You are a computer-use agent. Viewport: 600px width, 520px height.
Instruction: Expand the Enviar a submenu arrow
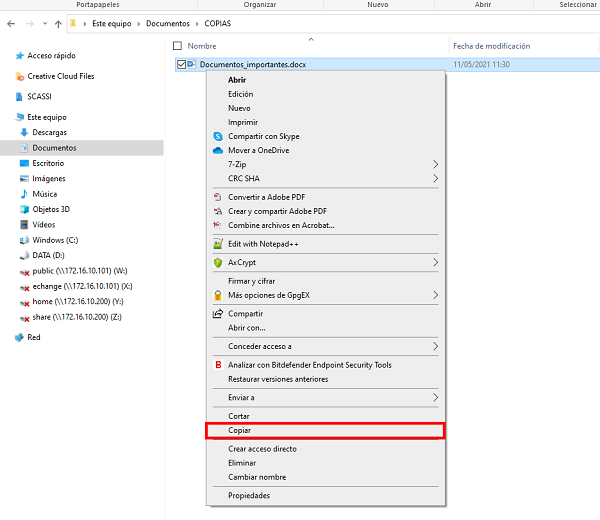(x=435, y=397)
